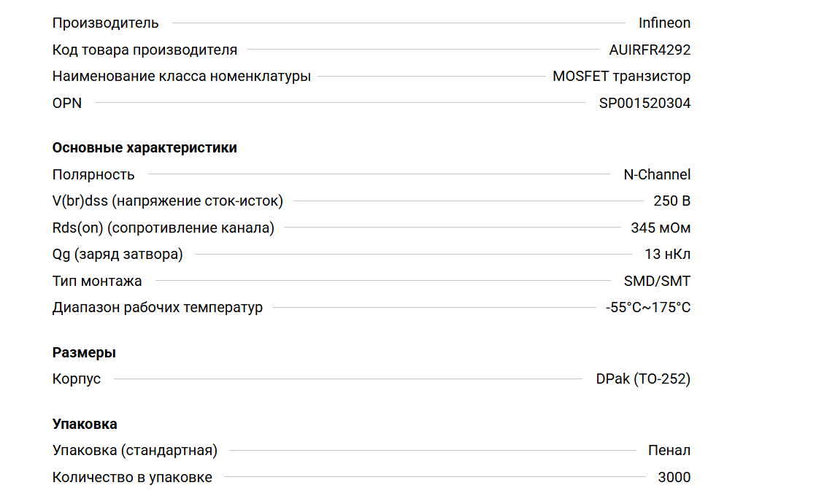Click the Количество в упаковке label
Image resolution: width=816 pixels, height=504 pixels.
(x=132, y=478)
